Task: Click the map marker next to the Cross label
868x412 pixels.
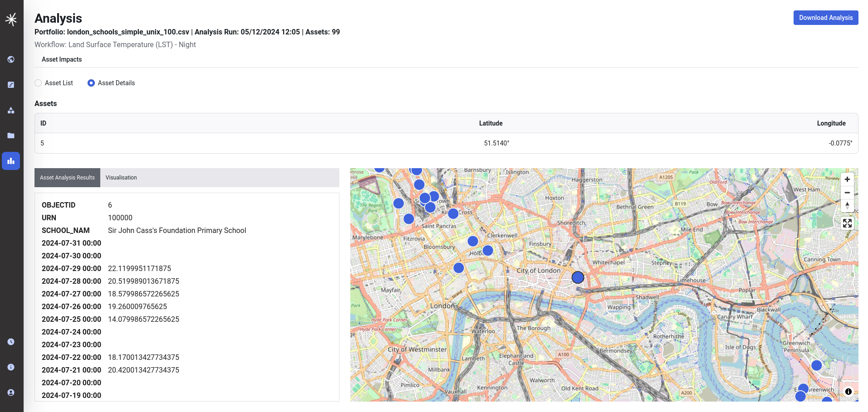Action: [453, 213]
